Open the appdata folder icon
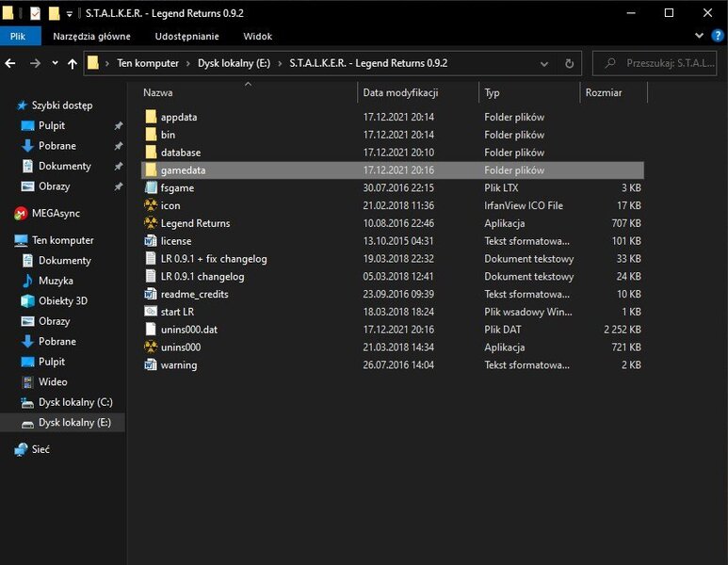Viewport: 728px width, 565px height. tap(151, 117)
